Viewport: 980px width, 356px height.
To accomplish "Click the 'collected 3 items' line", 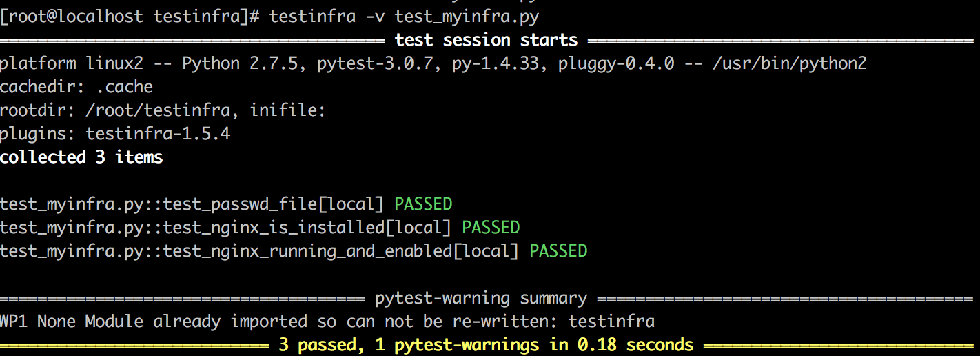I will (x=81, y=157).
